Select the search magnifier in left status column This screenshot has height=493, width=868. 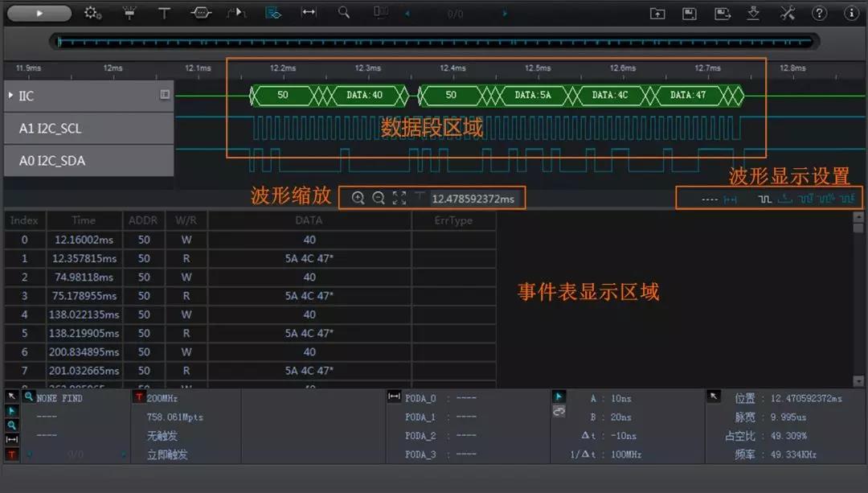coord(11,425)
